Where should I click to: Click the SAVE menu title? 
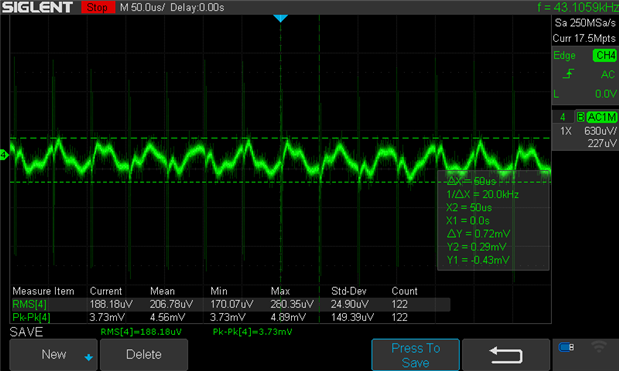(26, 332)
